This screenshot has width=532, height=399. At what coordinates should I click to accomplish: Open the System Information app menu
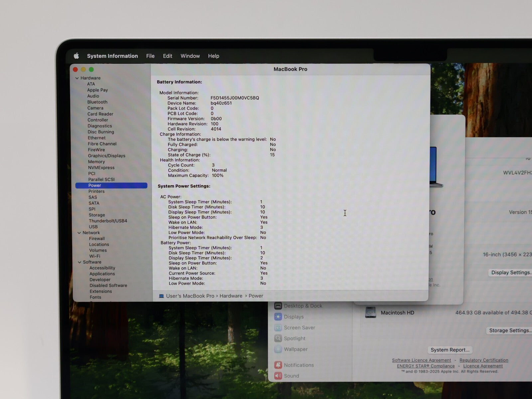pos(112,56)
